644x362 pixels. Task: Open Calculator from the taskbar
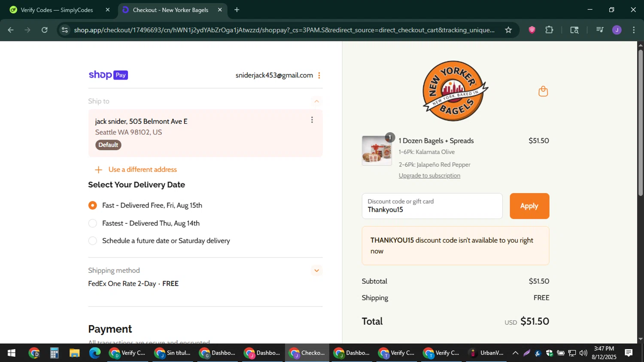tap(54, 353)
